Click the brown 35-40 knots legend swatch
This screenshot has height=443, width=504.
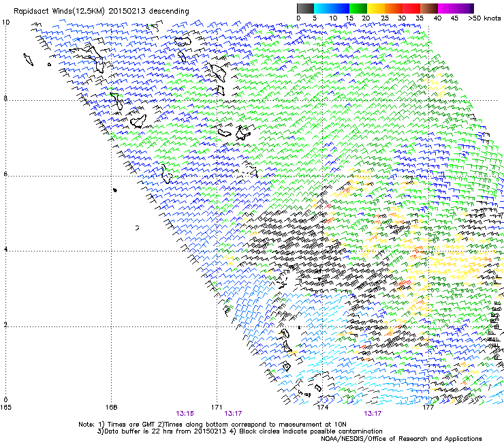(x=429, y=8)
